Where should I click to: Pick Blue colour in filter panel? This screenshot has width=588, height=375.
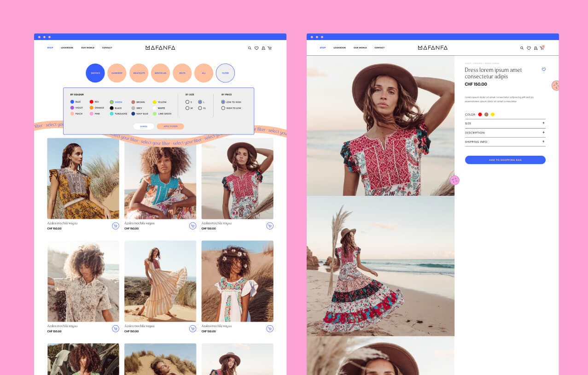[72, 102]
